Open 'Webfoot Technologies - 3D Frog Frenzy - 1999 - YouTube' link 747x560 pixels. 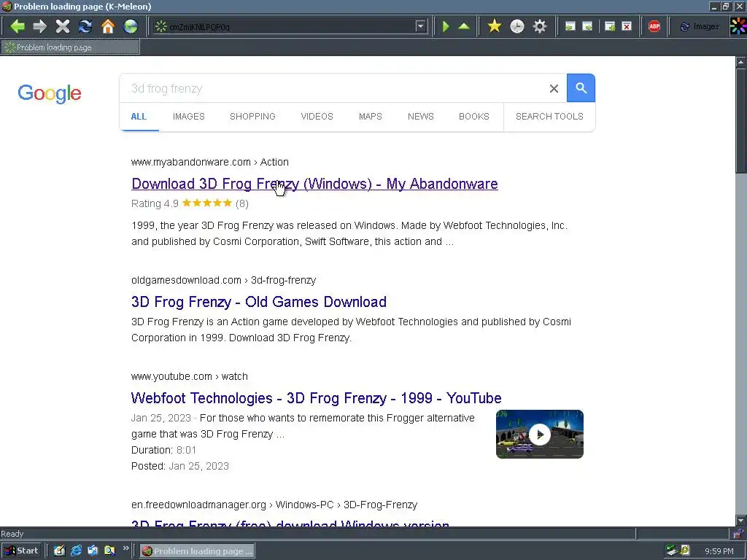pos(317,398)
